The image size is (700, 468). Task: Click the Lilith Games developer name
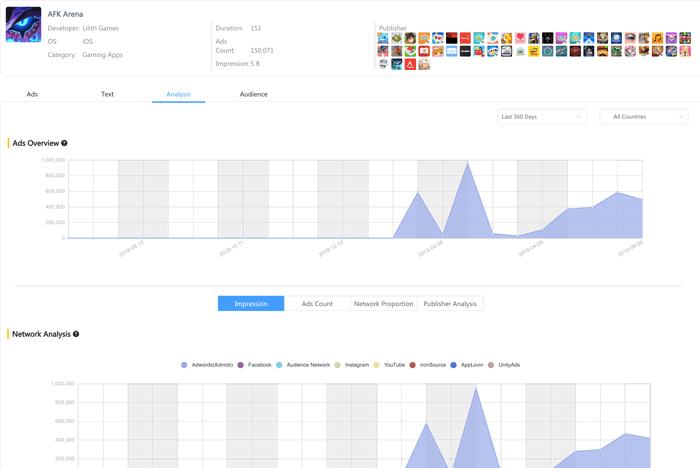[100, 28]
